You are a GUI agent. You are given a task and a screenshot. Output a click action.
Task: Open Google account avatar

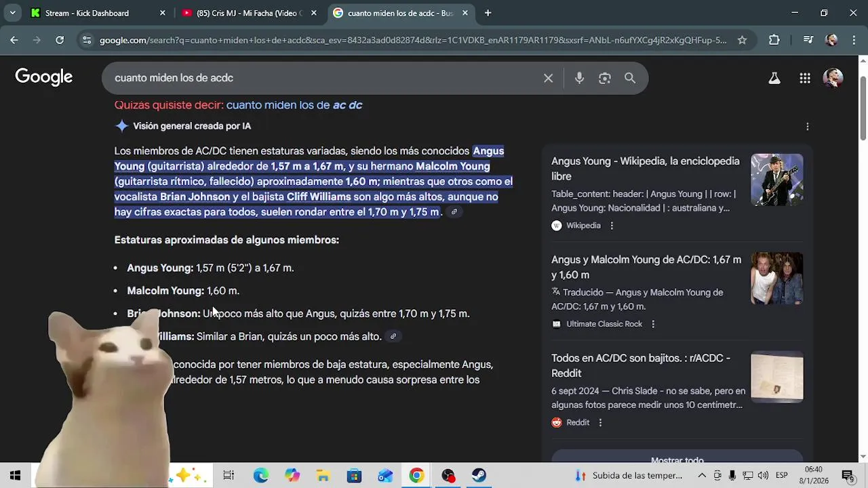833,78
